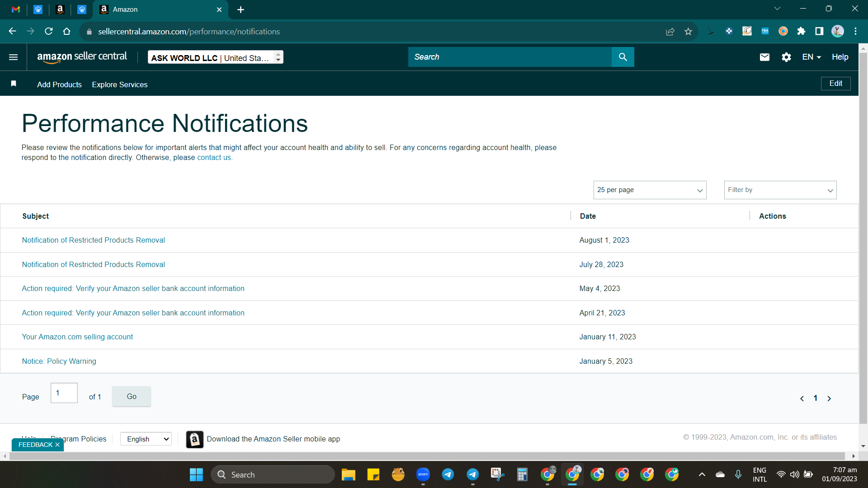The image size is (868, 488).
Task: Open the Filter by dropdown
Action: (780, 190)
